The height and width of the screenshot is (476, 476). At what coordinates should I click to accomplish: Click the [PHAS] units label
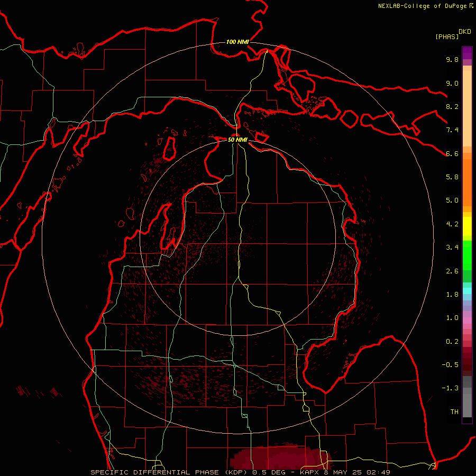[x=447, y=37]
